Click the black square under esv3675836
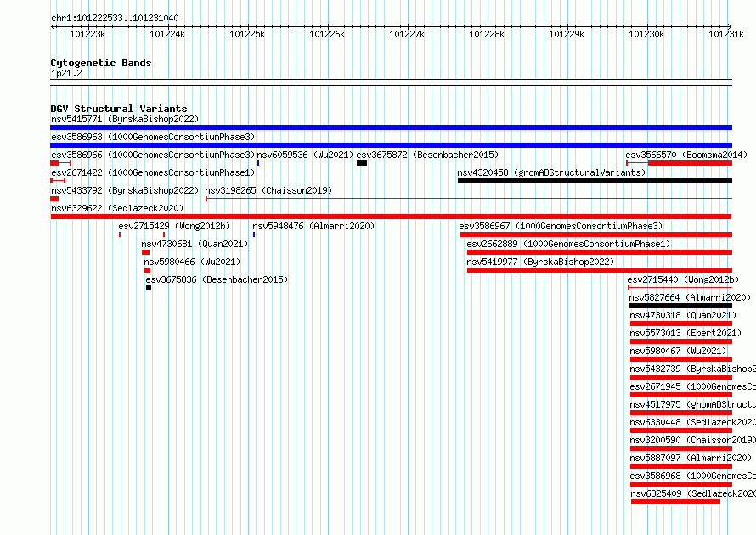Screen dimensions: 756x535 pyautogui.click(x=149, y=288)
